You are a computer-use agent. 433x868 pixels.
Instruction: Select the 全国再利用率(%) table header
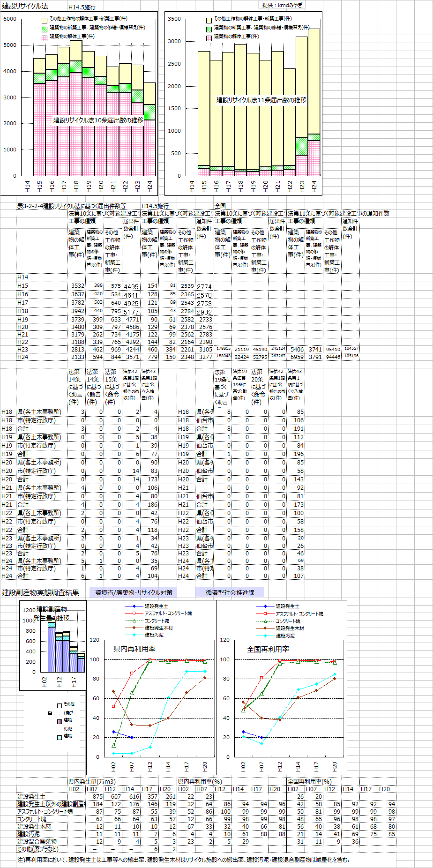309,781
